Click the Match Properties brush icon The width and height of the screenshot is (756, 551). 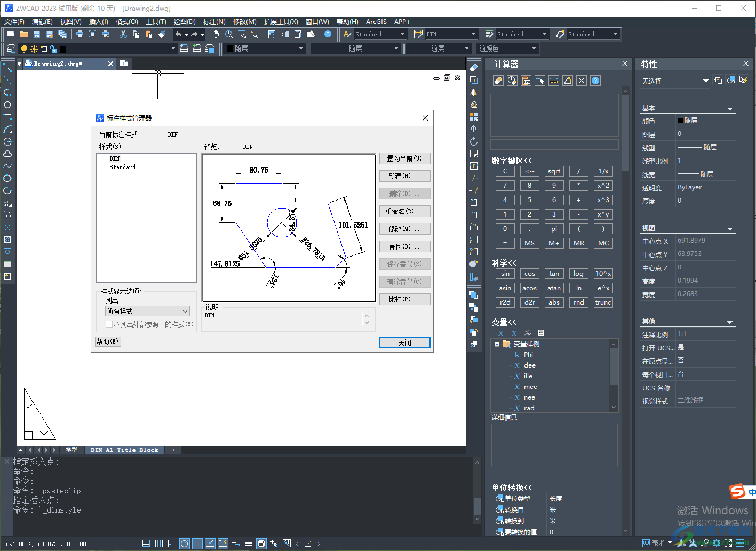click(162, 34)
